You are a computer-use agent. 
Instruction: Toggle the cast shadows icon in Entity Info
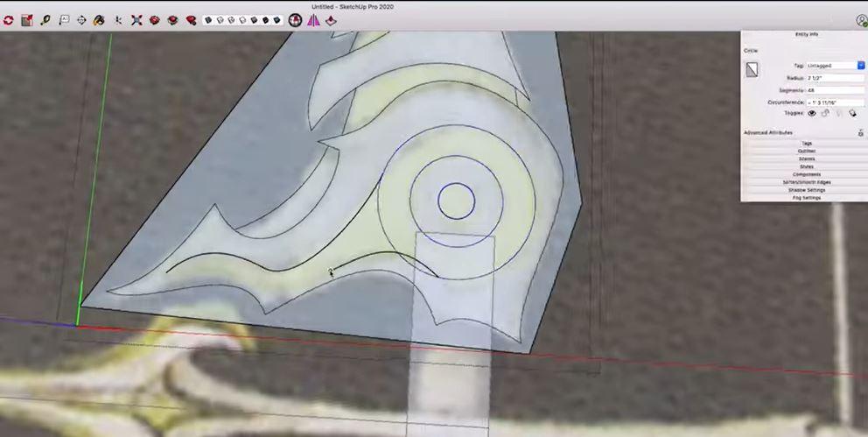click(852, 113)
